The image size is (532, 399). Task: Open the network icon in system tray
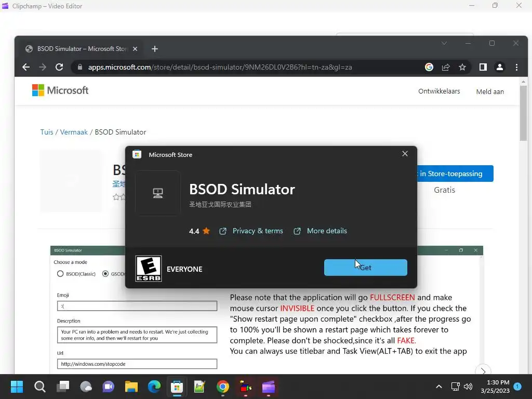pos(455,387)
